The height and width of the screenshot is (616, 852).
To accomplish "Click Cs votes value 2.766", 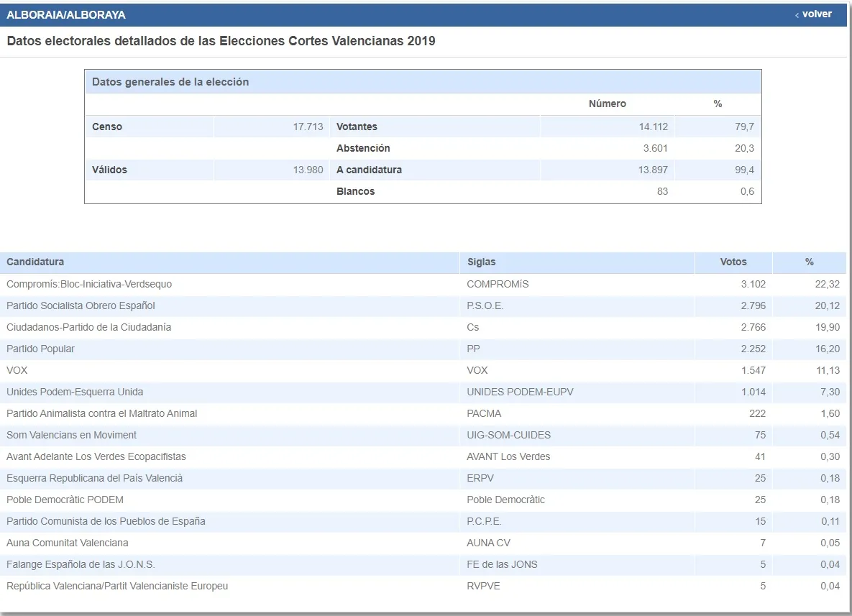I will click(x=753, y=328).
